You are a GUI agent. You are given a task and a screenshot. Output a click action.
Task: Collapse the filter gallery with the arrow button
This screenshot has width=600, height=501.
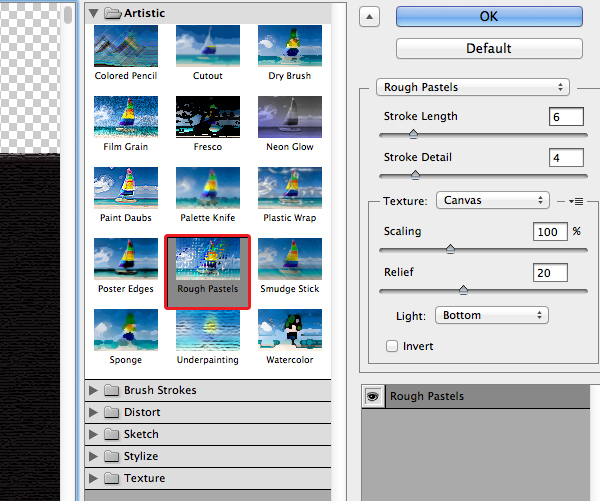coord(369,16)
